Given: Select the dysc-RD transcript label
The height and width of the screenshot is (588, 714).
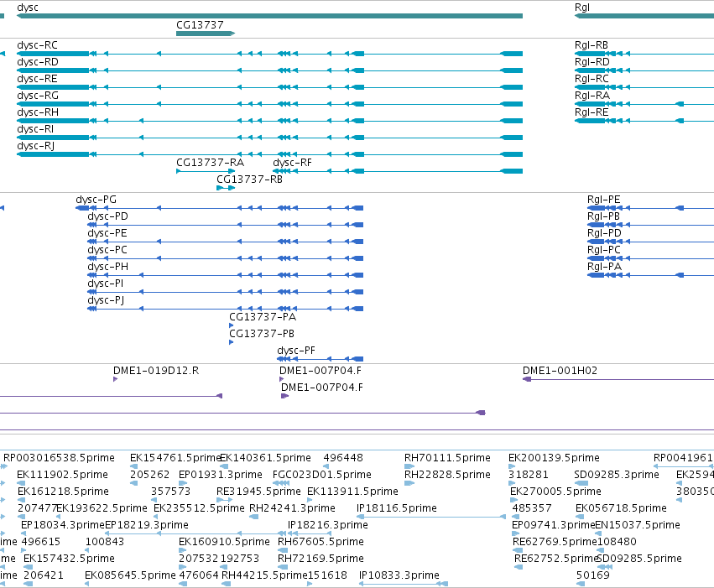Looking at the screenshot, I should pyautogui.click(x=38, y=62).
